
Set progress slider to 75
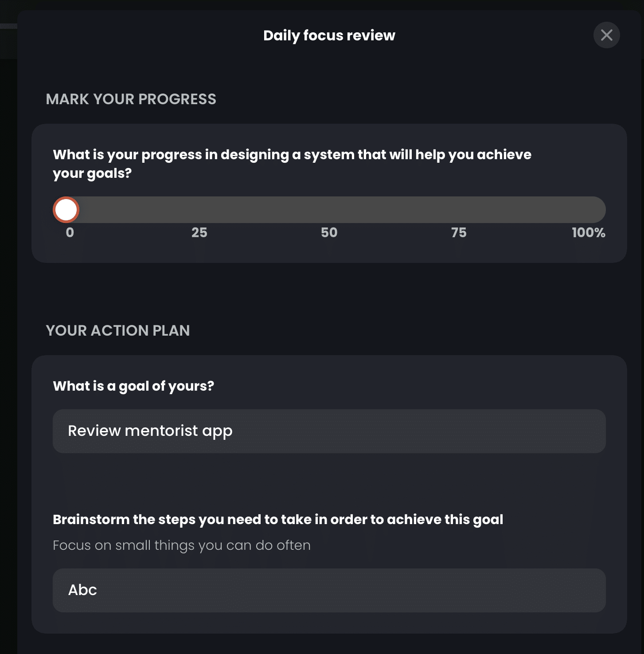459,210
